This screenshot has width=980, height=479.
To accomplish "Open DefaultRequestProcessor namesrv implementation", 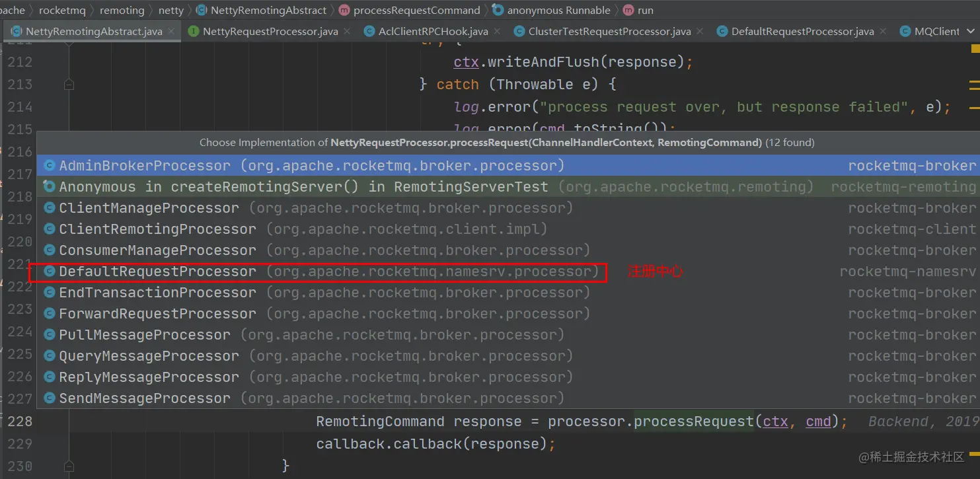I will point(508,271).
